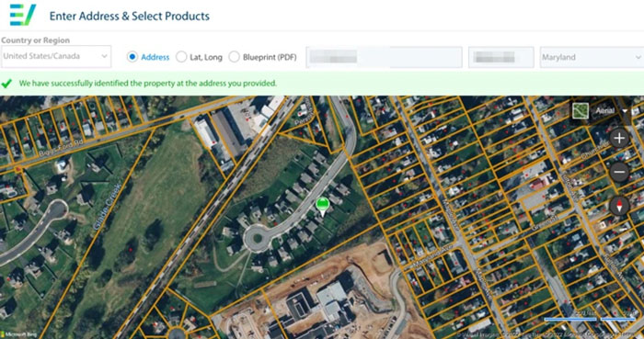644x339 pixels.
Task: Click the Aerial map style thumbnail
Action: tap(581, 110)
